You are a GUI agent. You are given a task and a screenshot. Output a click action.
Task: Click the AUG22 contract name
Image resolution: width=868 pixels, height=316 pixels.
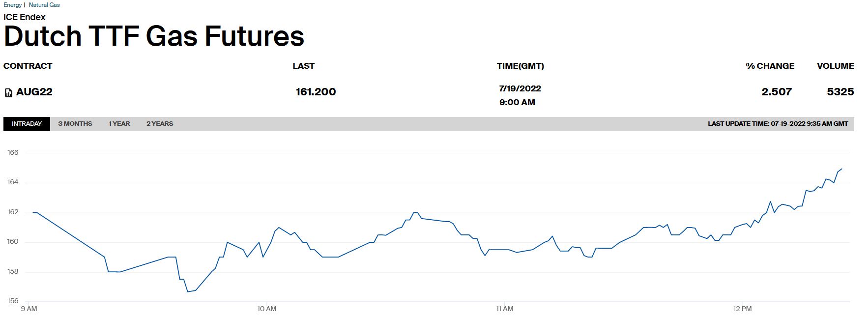coord(34,92)
